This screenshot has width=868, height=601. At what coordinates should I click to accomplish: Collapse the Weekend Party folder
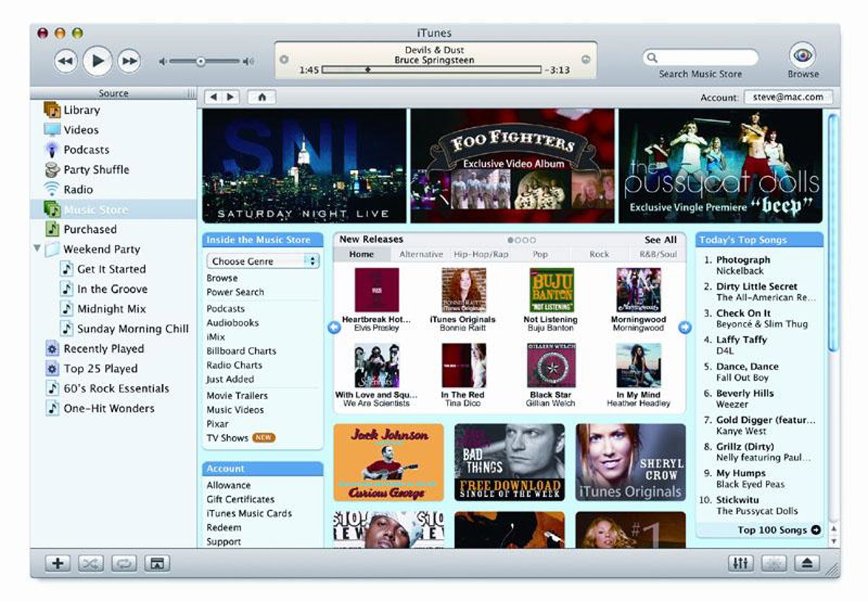pos(37,249)
